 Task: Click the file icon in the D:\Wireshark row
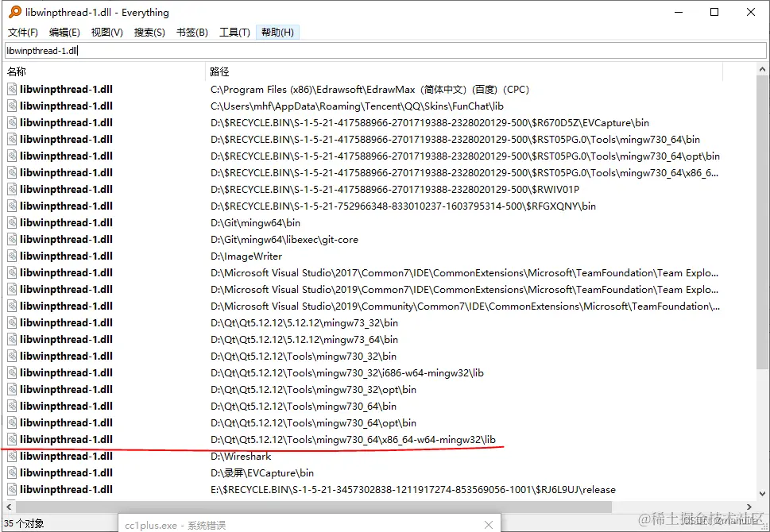coord(12,456)
